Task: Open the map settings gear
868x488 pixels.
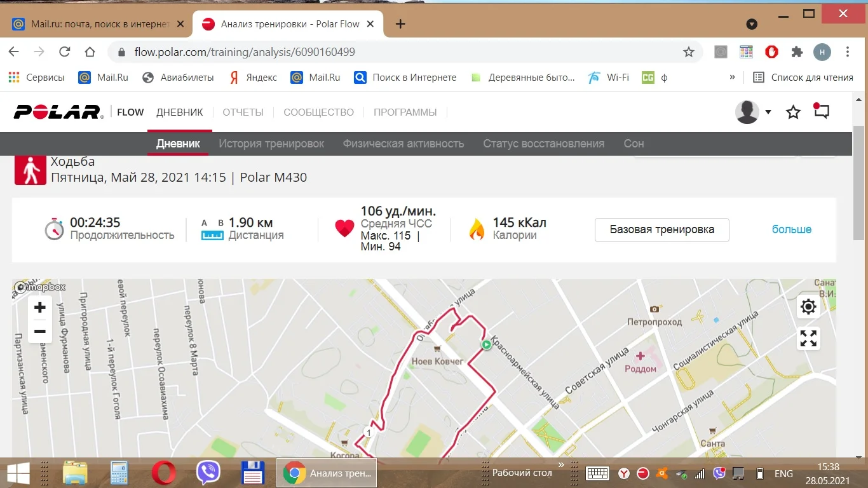Action: click(808, 307)
